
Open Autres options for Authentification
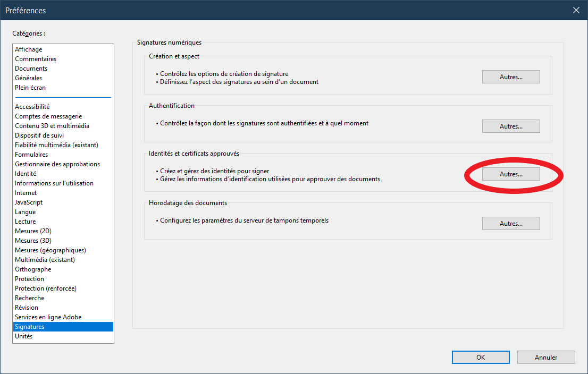click(510, 126)
